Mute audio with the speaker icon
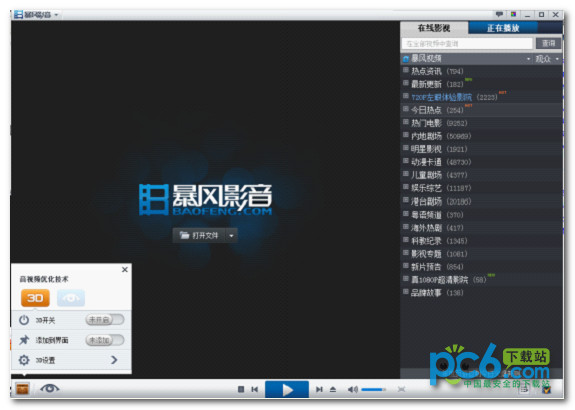The image size is (575, 410). point(352,389)
